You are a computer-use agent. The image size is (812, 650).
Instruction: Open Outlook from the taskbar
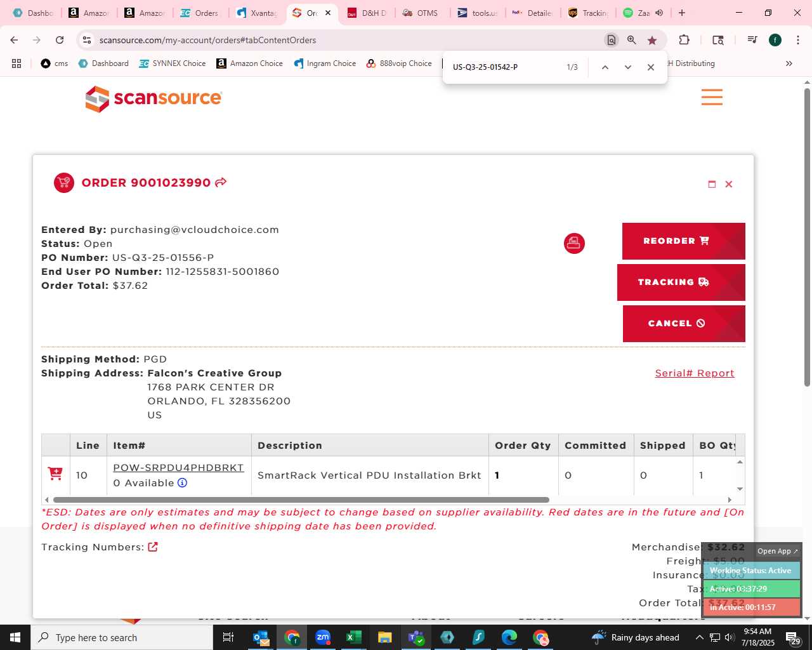(x=261, y=637)
